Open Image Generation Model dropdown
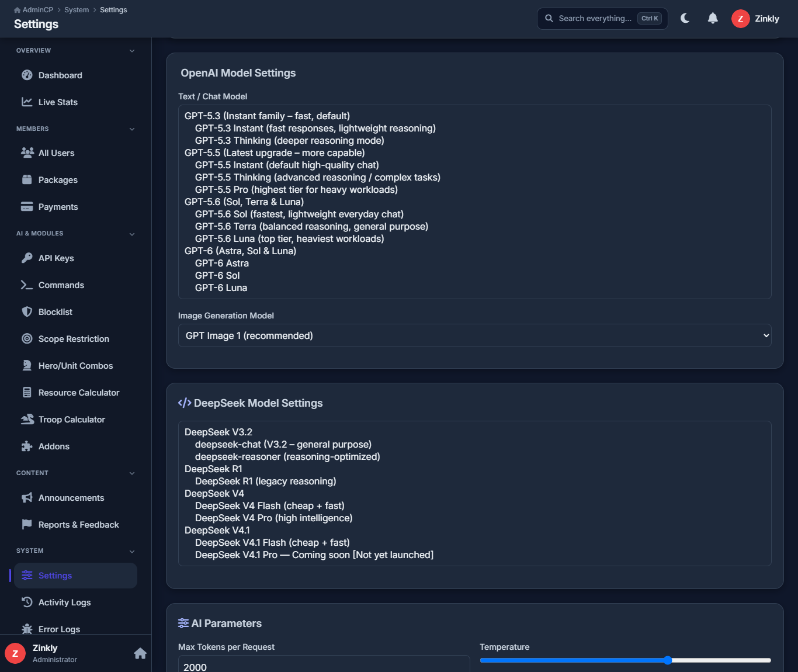The image size is (798, 672). pos(474,335)
